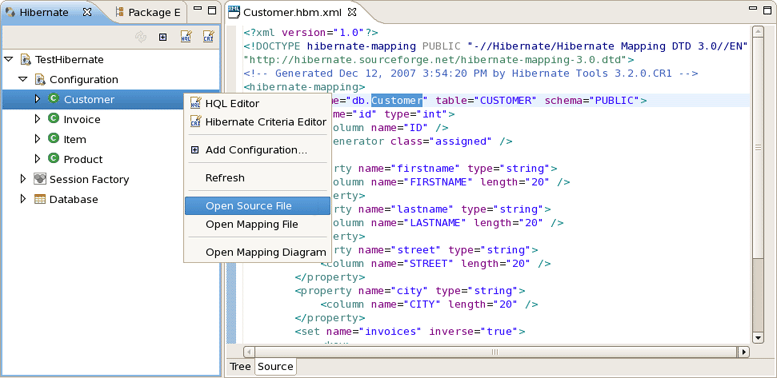Open HQL Editor from the toolbar icon
The image size is (777, 378).
186,37
